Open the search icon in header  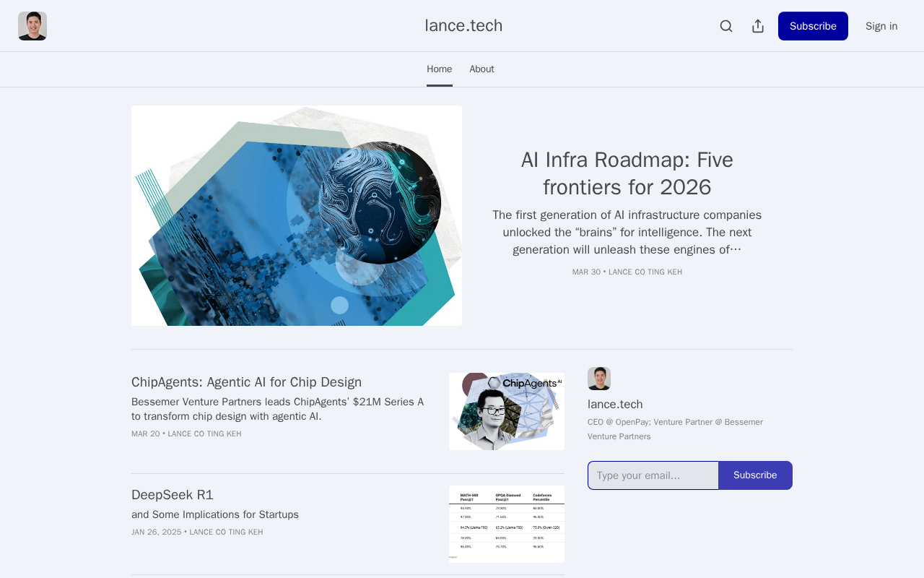pyautogui.click(x=726, y=26)
